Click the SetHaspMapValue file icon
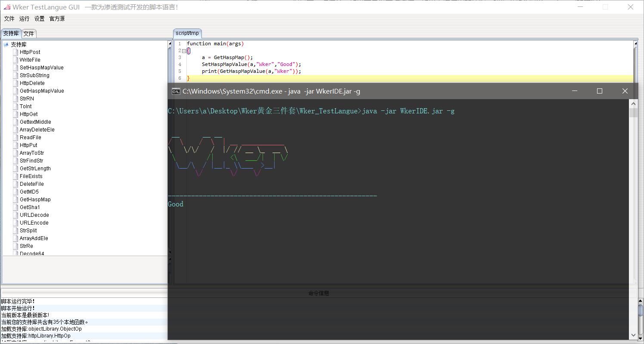Image resolution: width=644 pixels, height=344 pixels. [x=15, y=68]
